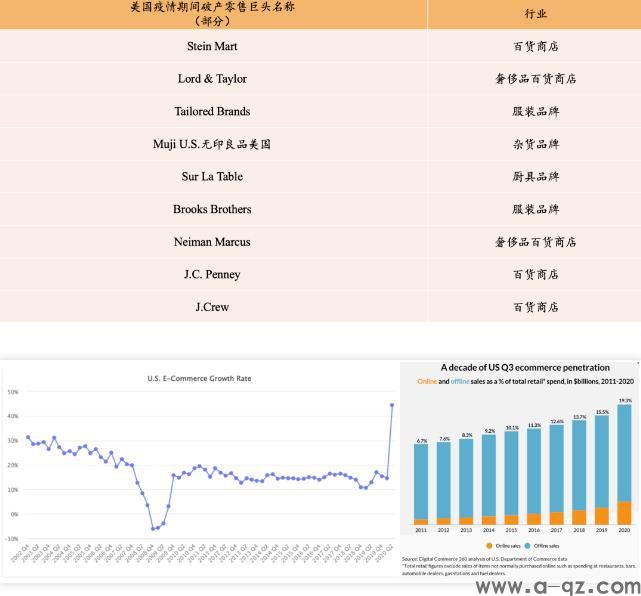This screenshot has height=596, width=641.
Task: Click the 40% y-axis label
Action: 13,416
